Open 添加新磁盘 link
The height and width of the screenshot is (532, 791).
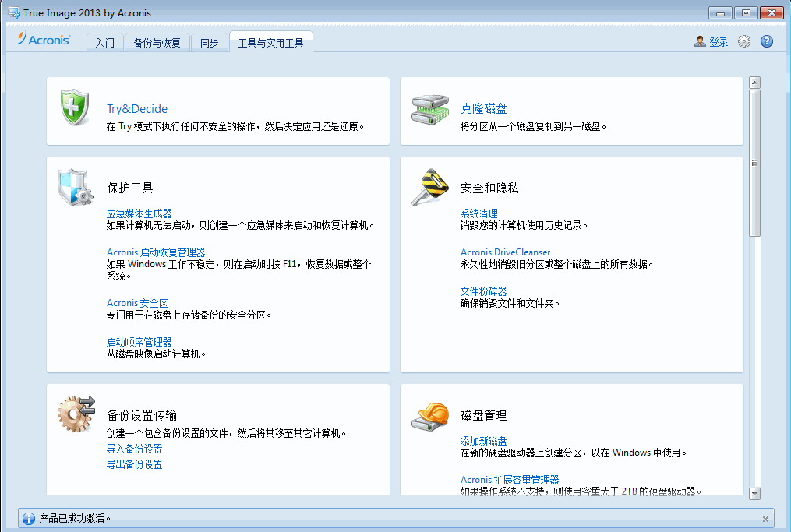coord(483,441)
